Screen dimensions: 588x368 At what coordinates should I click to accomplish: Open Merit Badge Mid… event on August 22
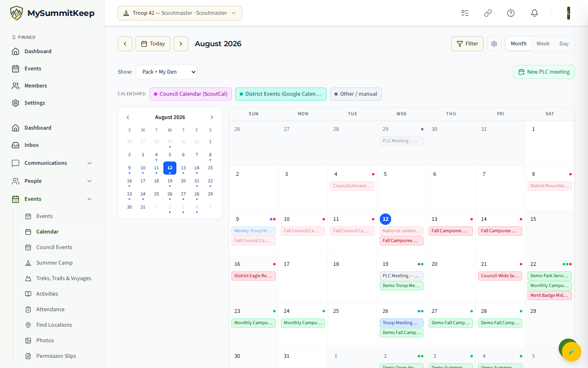point(550,296)
